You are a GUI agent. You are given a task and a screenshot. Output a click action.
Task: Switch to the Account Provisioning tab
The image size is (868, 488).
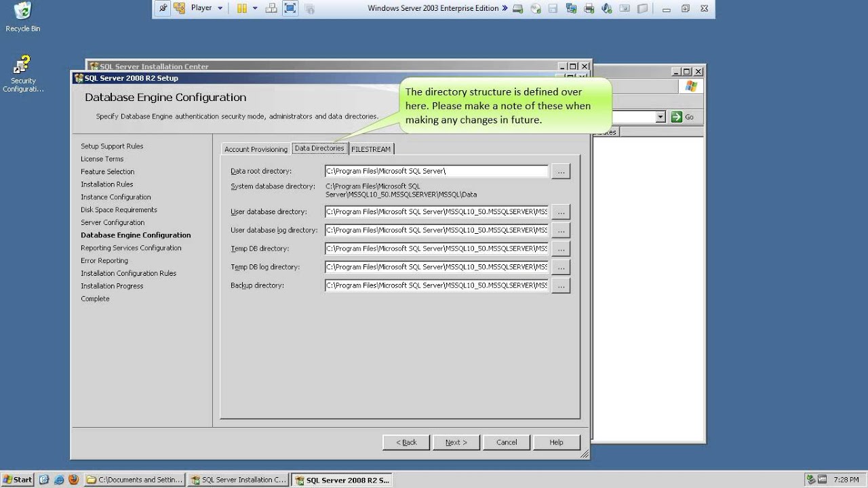pos(256,149)
